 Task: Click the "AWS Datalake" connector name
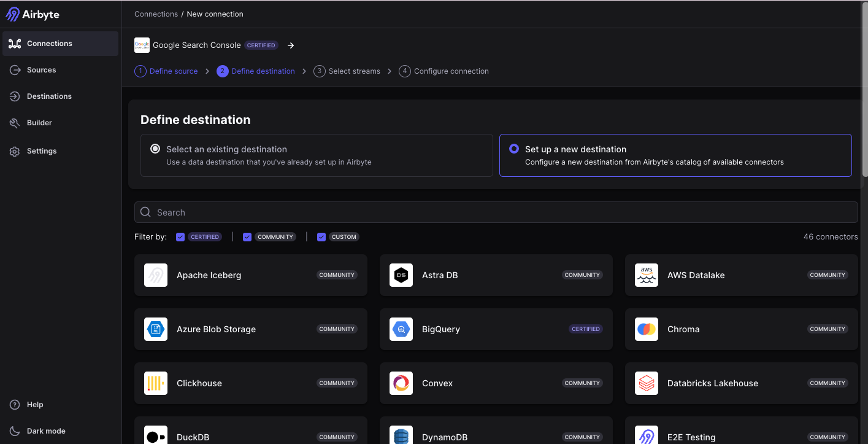pyautogui.click(x=696, y=275)
